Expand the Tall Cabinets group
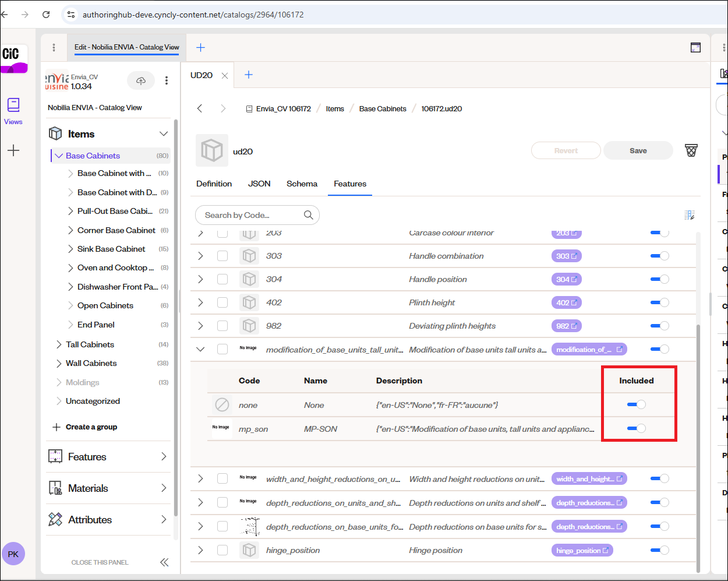728x581 pixels. coord(59,344)
